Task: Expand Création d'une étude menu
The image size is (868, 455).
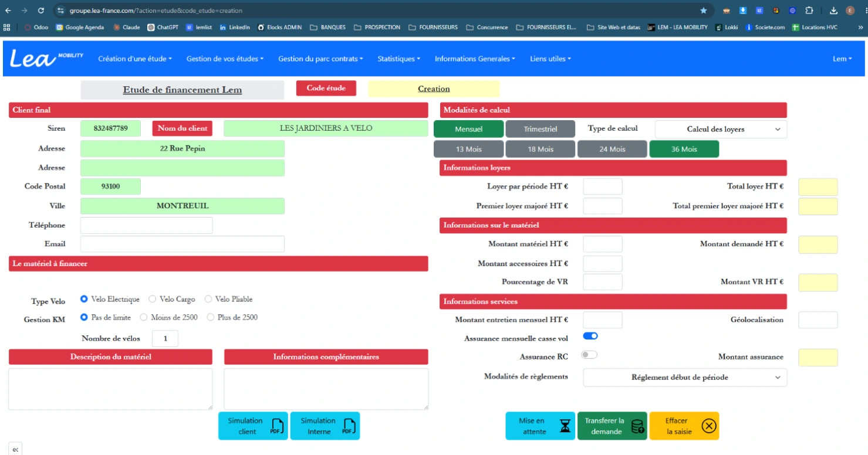Action: pyautogui.click(x=135, y=59)
